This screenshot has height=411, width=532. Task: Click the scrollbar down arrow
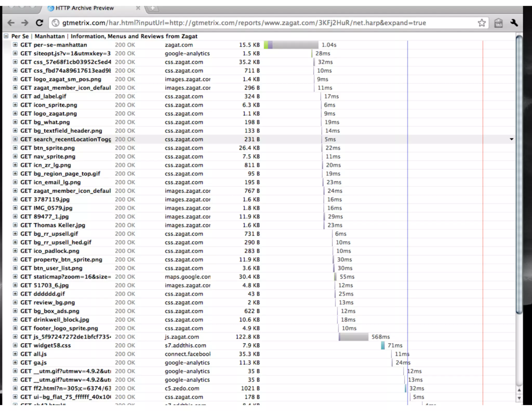pyautogui.click(x=519, y=398)
